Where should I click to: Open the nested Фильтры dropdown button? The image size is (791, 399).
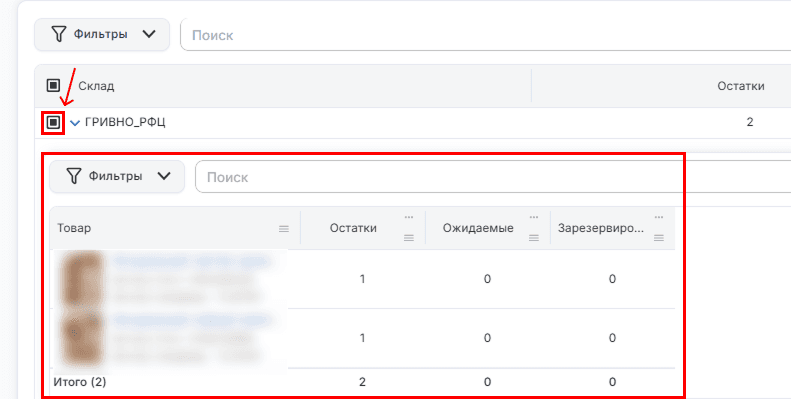point(117,177)
